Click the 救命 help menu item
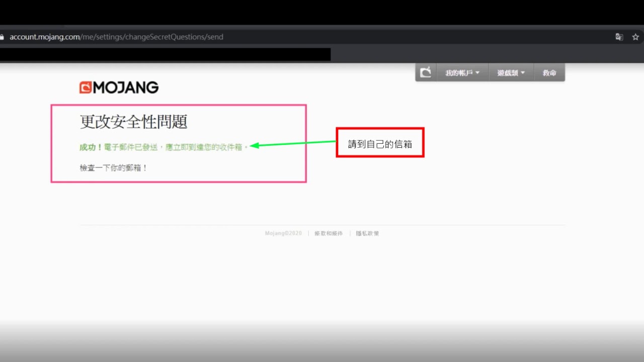 click(549, 73)
